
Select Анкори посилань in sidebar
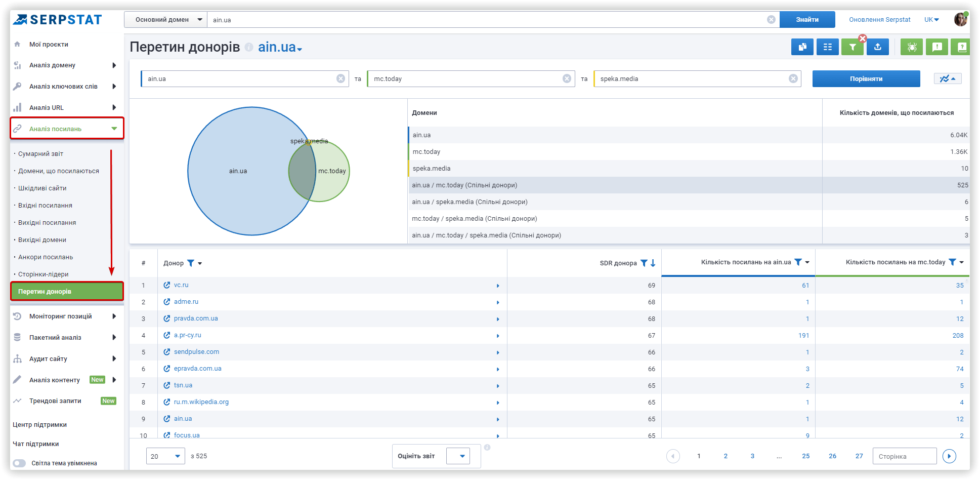point(46,257)
